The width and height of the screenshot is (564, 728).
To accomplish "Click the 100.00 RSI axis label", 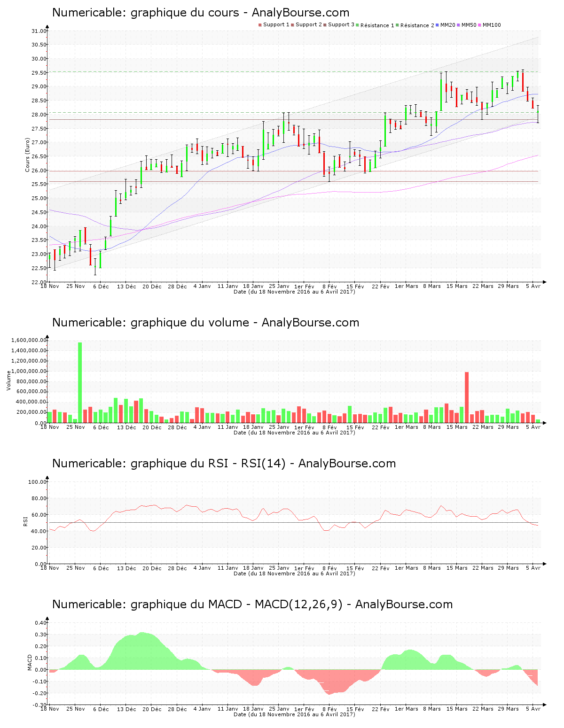I will click(37, 482).
